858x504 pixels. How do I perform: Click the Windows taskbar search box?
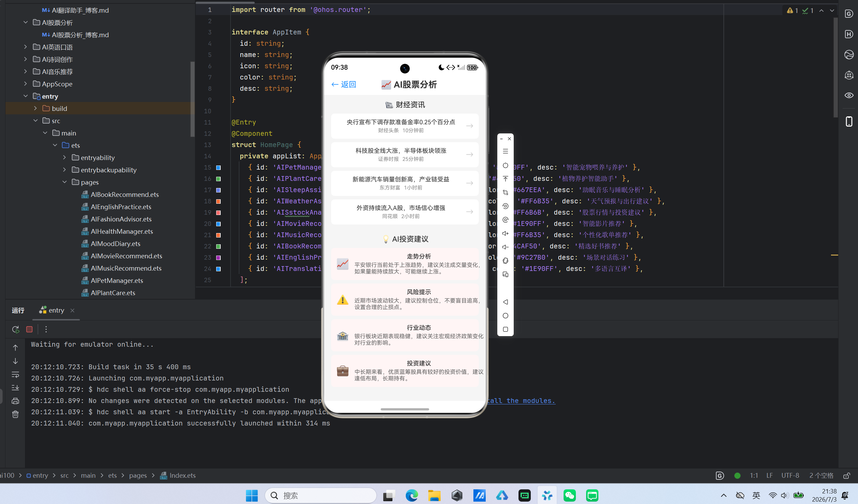pyautogui.click(x=320, y=495)
